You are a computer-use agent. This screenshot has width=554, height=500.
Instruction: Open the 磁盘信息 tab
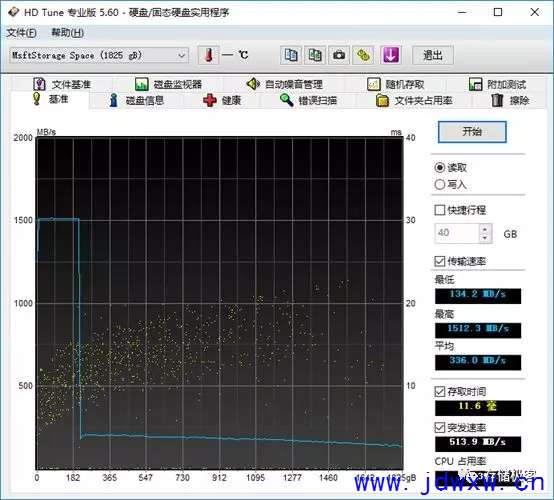coord(136,100)
